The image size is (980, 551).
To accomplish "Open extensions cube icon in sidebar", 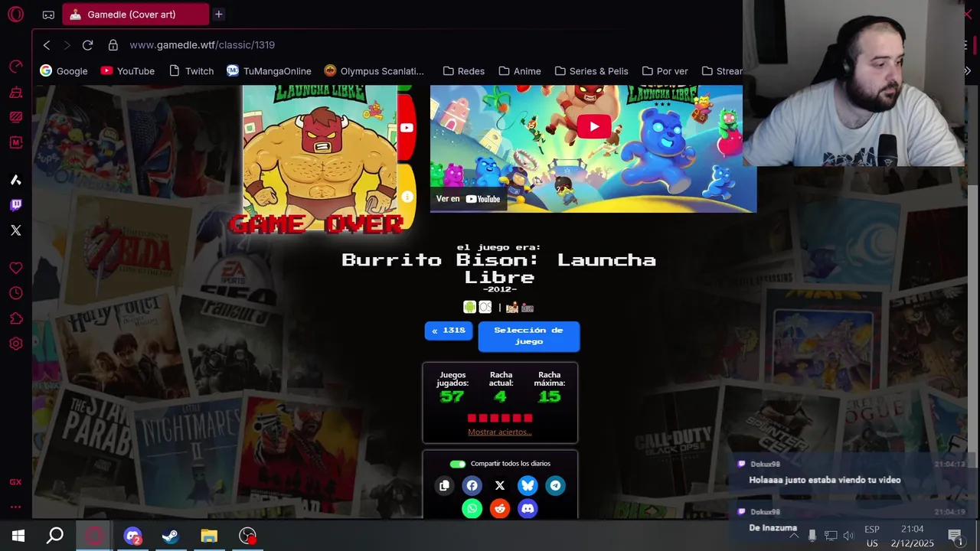I will coord(15,319).
